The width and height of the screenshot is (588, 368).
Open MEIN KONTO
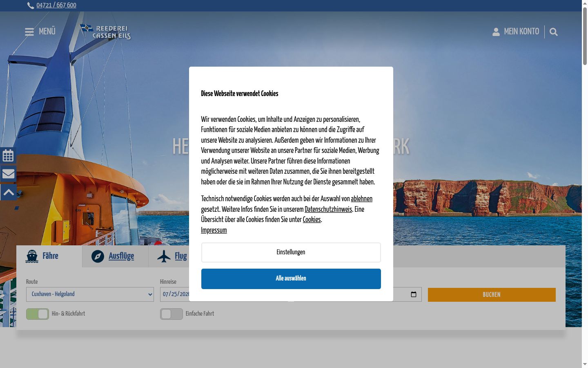pos(521,31)
